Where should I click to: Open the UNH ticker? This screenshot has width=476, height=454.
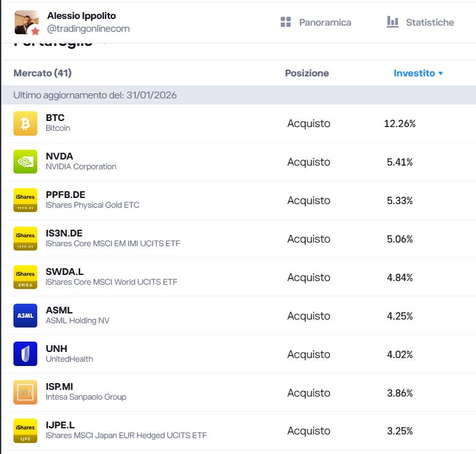click(x=56, y=348)
